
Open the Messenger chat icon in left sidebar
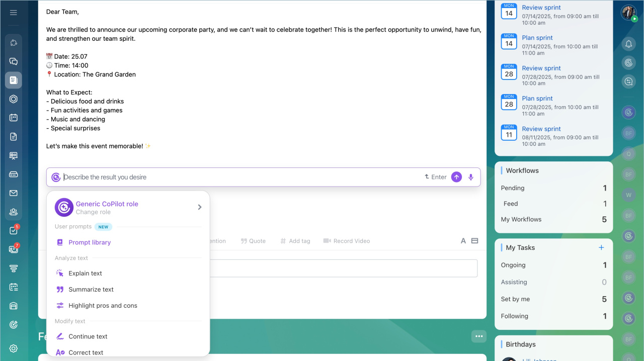coord(14,61)
